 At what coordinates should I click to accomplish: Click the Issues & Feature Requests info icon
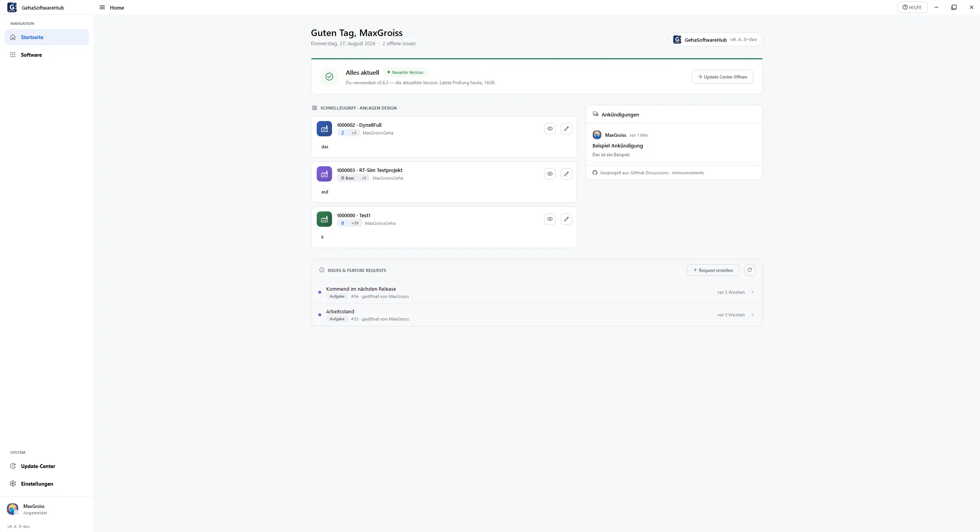click(x=322, y=270)
